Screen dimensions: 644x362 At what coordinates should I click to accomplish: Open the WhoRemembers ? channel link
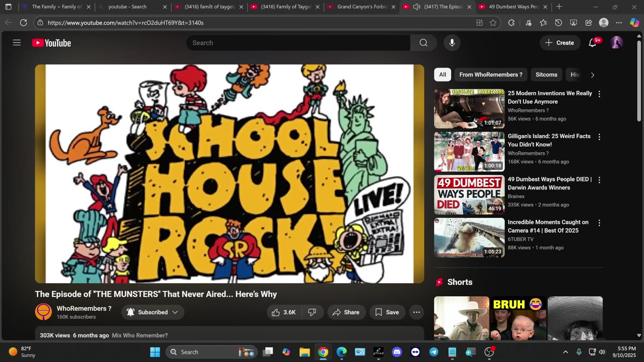pos(84,308)
